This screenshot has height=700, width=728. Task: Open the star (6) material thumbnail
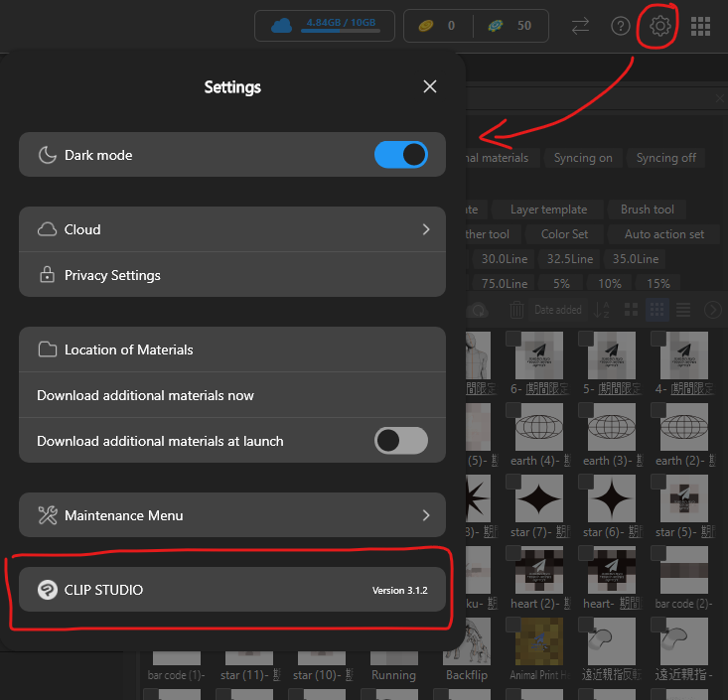[x=612, y=498]
